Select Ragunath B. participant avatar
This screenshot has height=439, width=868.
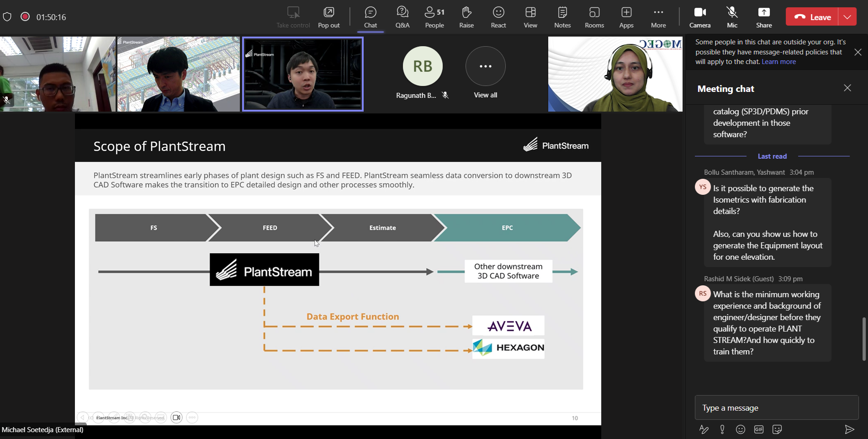pyautogui.click(x=423, y=66)
